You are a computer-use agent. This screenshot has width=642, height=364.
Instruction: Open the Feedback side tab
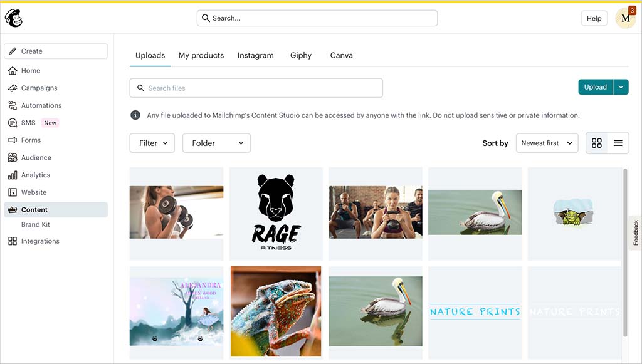[636, 232]
